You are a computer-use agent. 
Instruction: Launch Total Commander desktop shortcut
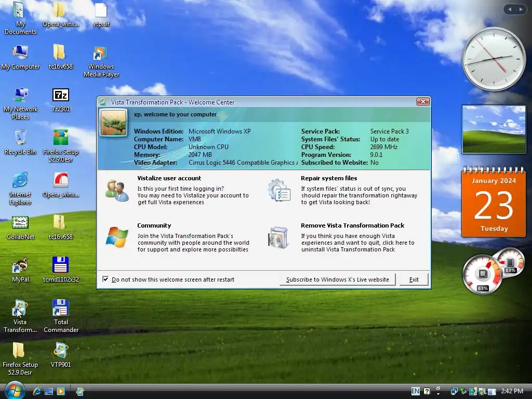(61, 316)
